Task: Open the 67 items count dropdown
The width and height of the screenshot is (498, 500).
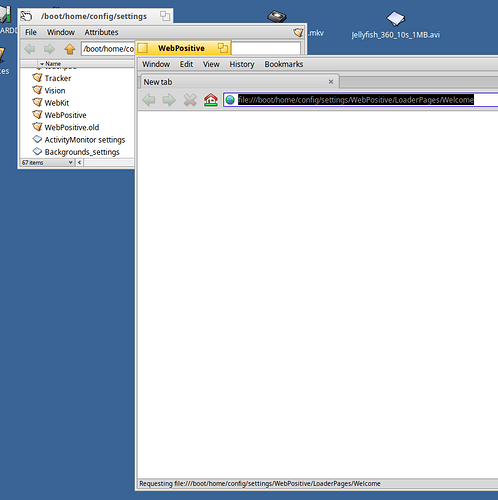Action: coord(47,163)
